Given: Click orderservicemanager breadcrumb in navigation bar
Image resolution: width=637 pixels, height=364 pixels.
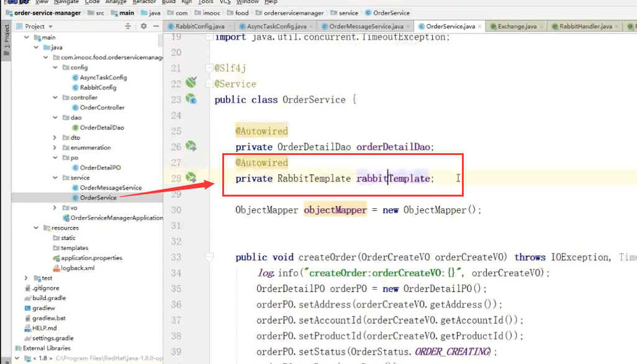Looking at the screenshot, I should [290, 13].
